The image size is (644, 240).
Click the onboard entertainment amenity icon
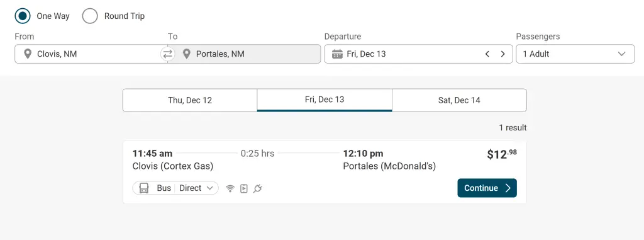(244, 188)
